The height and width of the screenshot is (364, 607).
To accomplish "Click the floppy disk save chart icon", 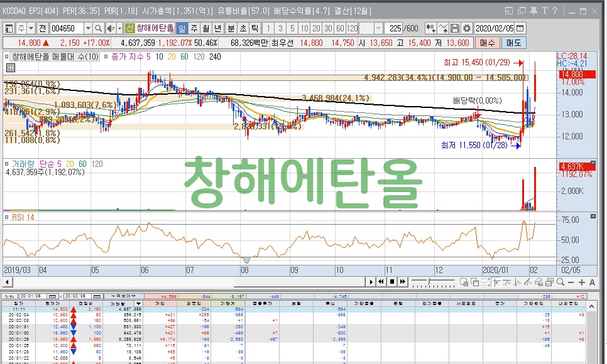I will 455,28.
